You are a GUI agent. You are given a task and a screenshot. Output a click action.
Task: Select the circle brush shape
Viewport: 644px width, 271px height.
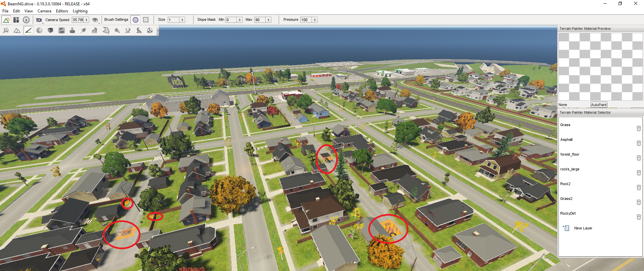136,20
